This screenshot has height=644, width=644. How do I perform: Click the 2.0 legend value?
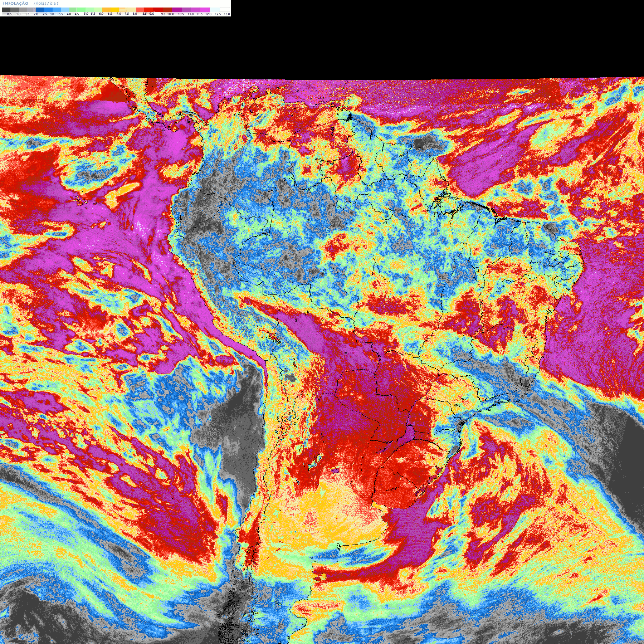pos(36,14)
